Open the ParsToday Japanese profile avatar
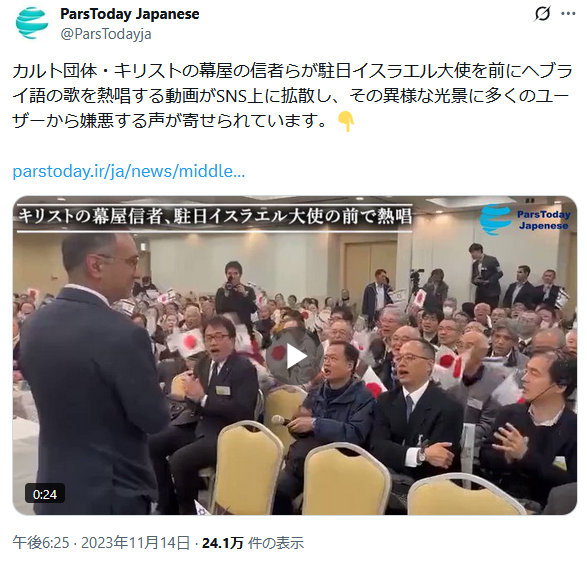 point(32,23)
